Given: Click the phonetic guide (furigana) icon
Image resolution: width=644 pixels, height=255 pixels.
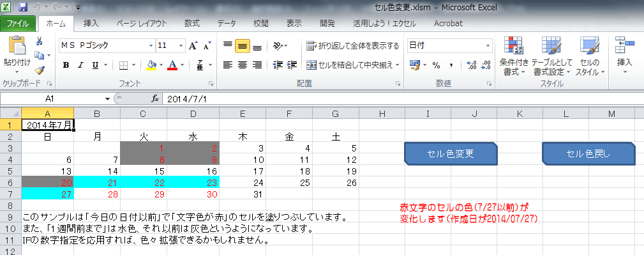Looking at the screenshot, I should coord(200,65).
